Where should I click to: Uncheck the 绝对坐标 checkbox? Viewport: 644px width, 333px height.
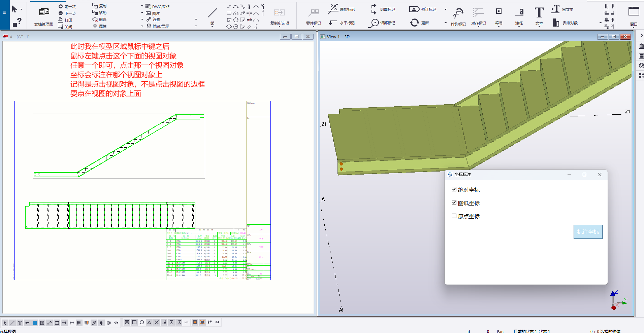[x=454, y=189]
